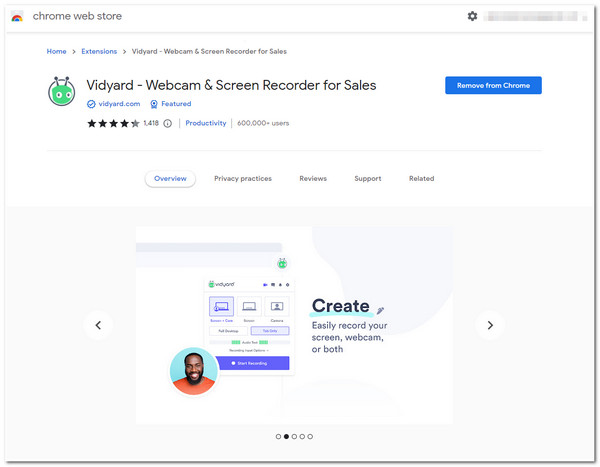Select the first carousel dot
The height and width of the screenshot is (467, 600).
click(278, 436)
